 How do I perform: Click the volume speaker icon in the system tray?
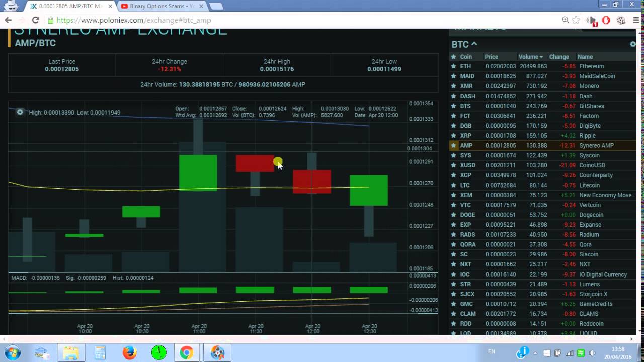(x=592, y=353)
